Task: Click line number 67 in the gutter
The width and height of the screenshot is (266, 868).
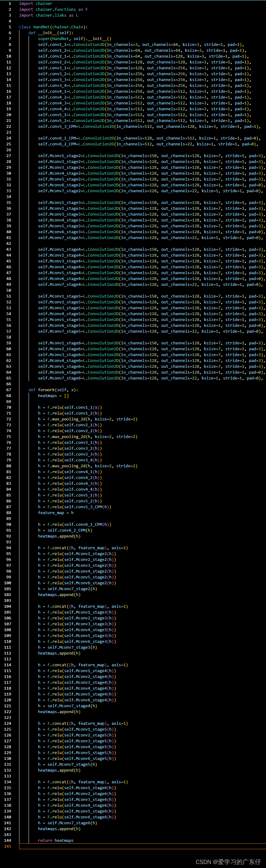Action: pyautogui.click(x=9, y=390)
